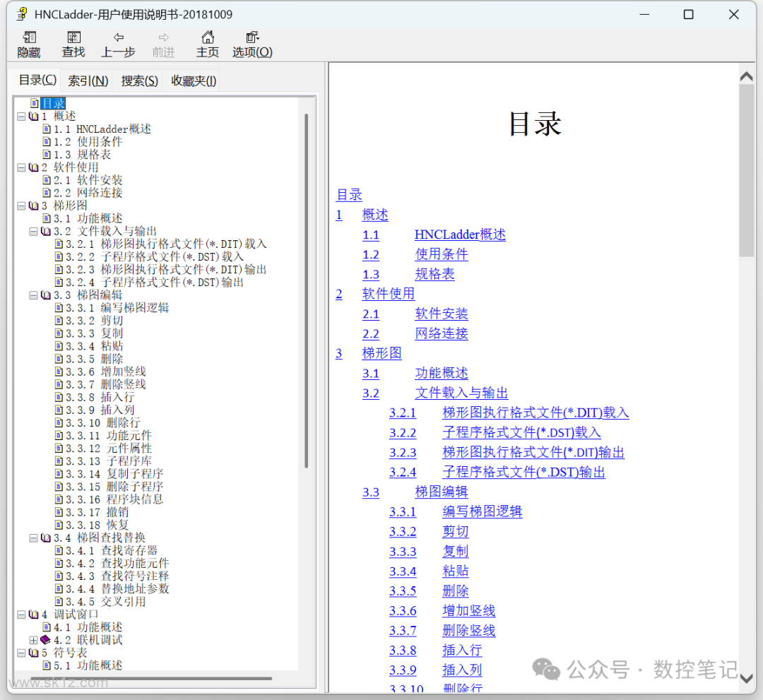The width and height of the screenshot is (763, 700).
Task: Switch to the 索引(N) tab
Action: pos(88,81)
